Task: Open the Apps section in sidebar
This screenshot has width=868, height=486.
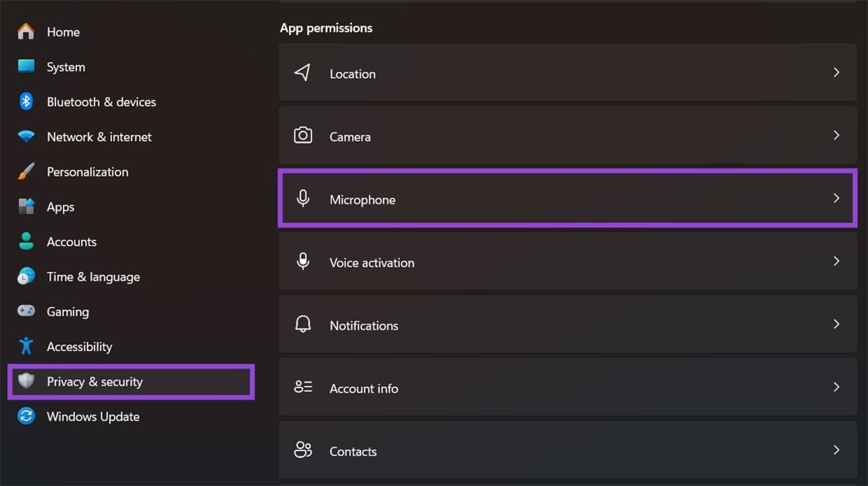Action: pos(60,207)
